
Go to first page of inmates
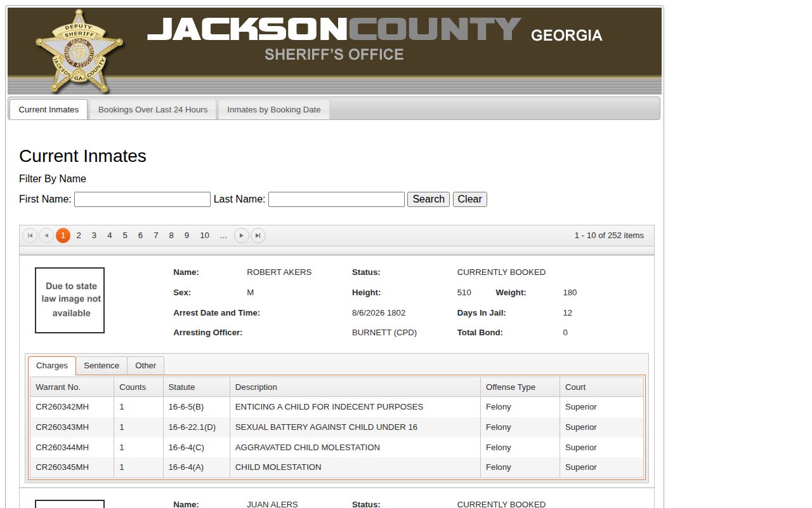[30, 236]
